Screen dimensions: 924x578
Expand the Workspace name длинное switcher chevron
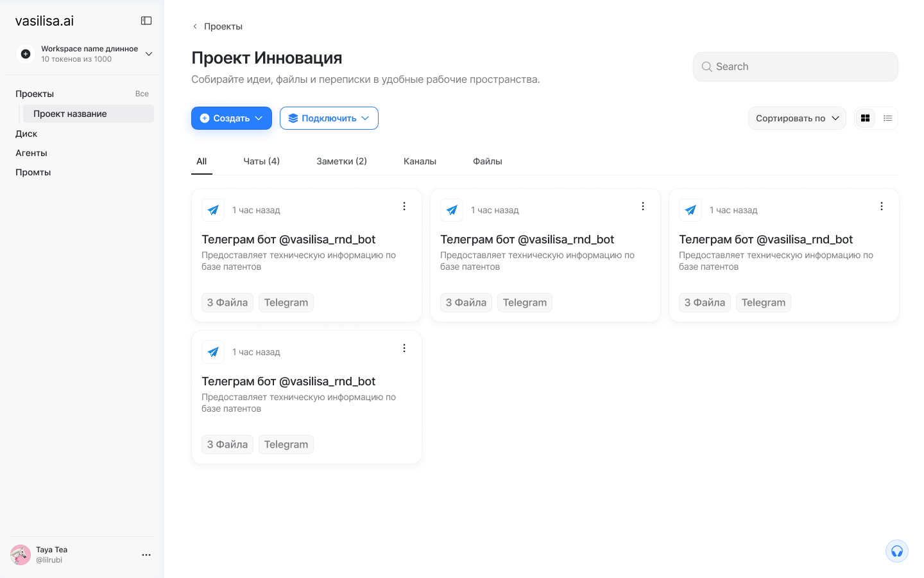[149, 54]
